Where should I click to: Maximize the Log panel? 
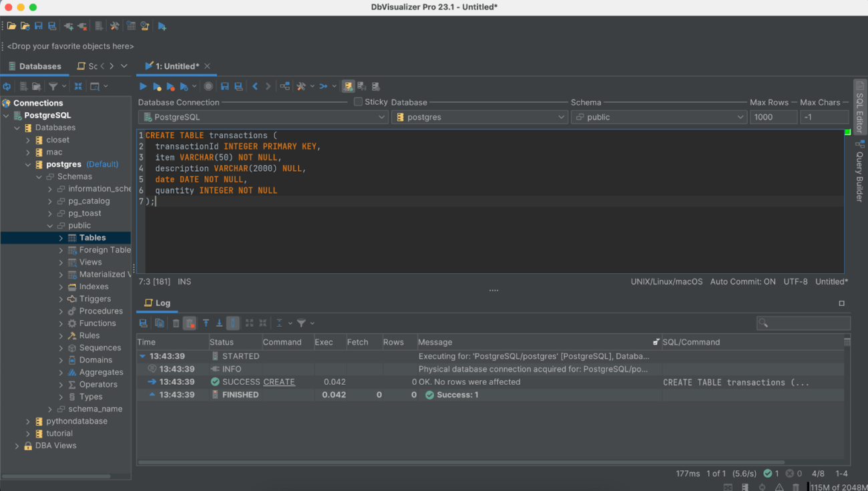843,303
